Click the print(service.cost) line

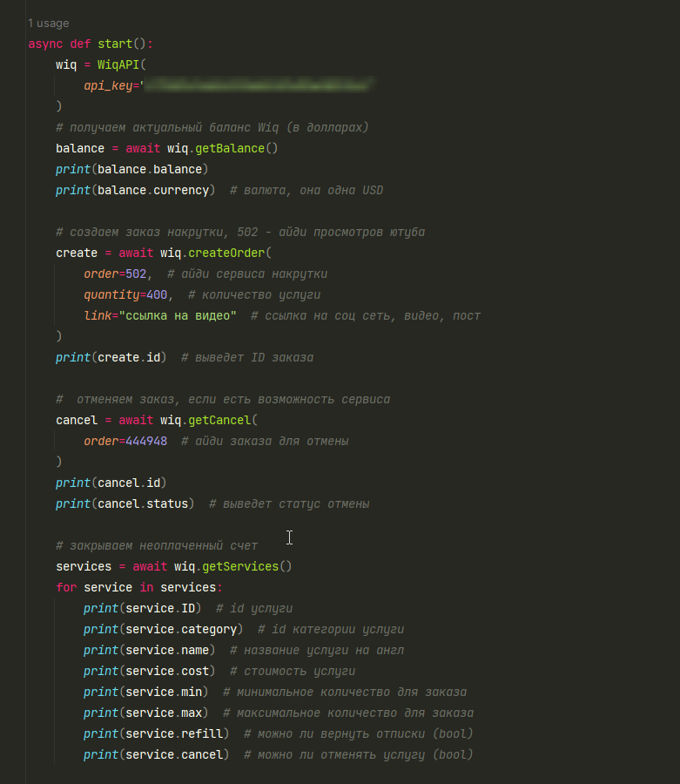tap(150, 671)
